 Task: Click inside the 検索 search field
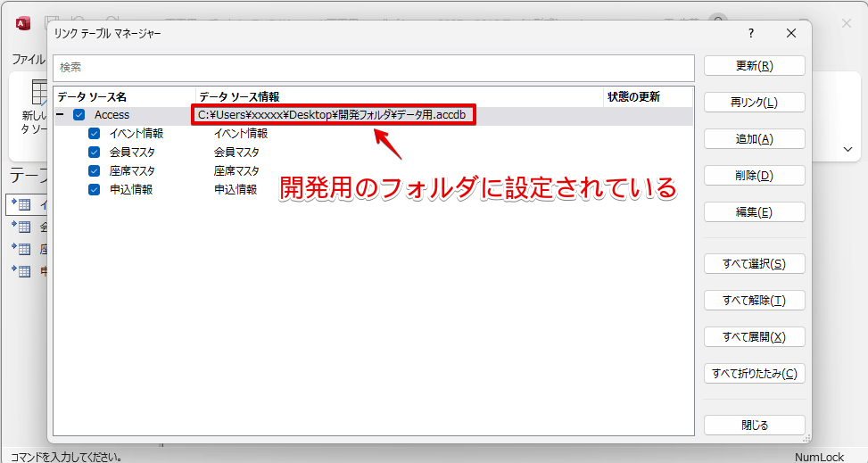373,68
